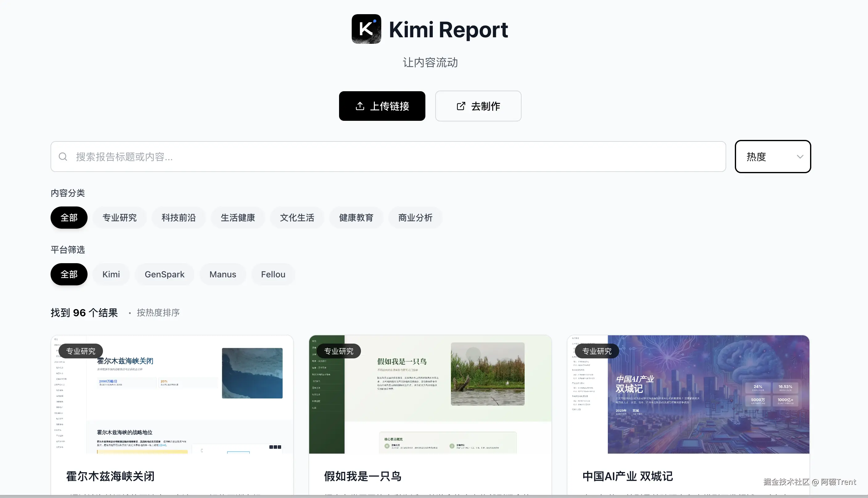The image size is (868, 498).
Task: Click the magnifier search icon
Action: coord(63,157)
